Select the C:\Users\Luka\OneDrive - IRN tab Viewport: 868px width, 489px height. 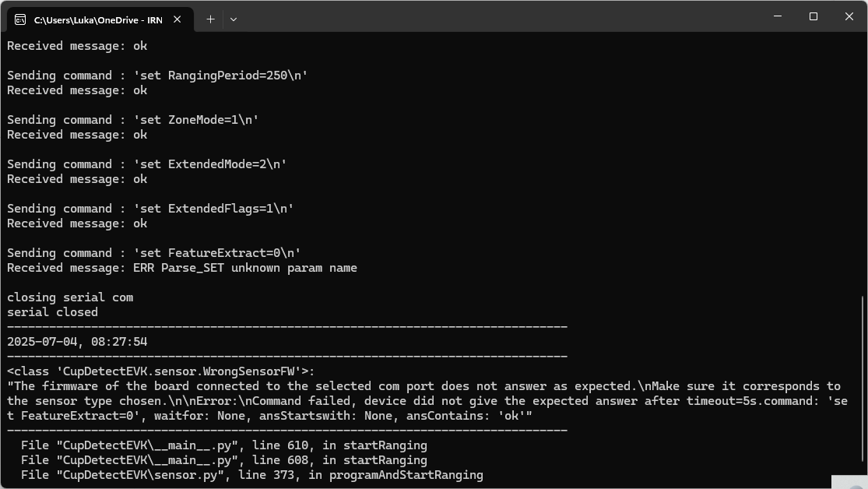[97, 19]
